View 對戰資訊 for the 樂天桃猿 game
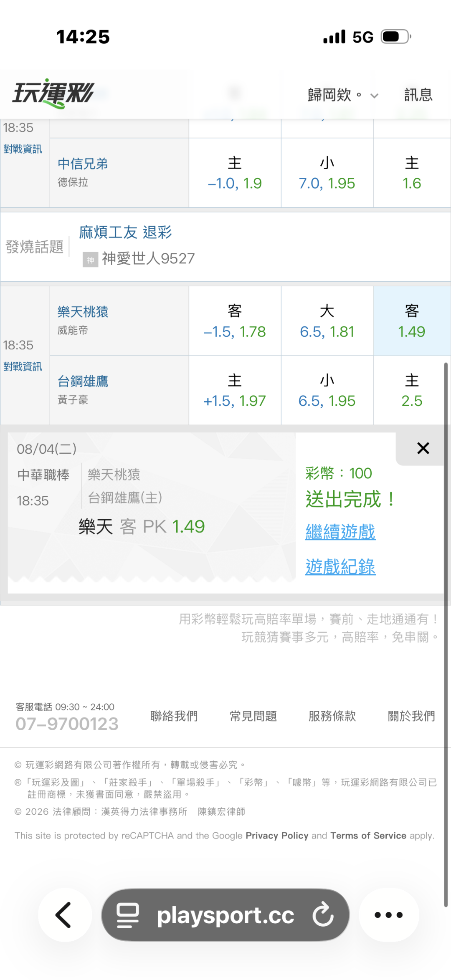Screen dimensions: 451x980 point(23,366)
